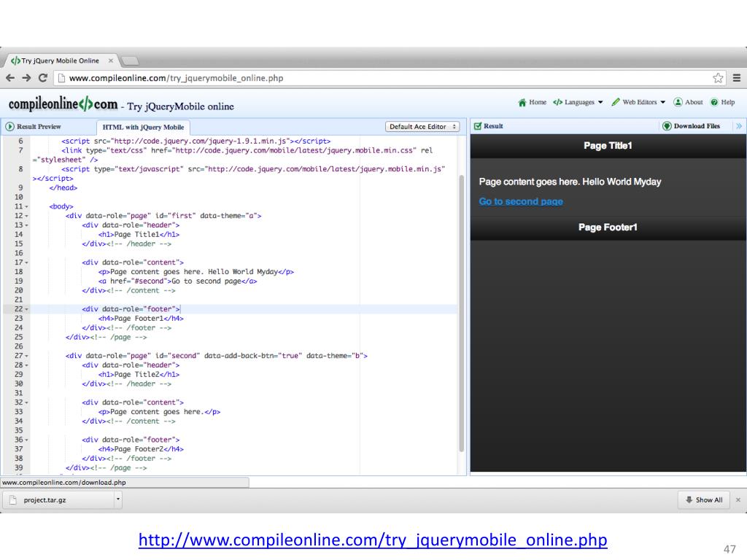Close the downloads bar with X

tap(738, 500)
